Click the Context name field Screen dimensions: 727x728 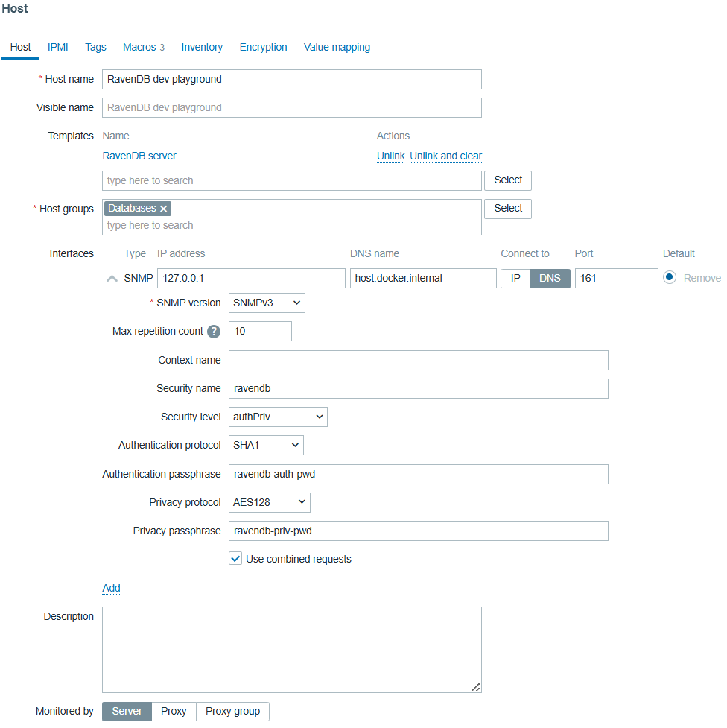pyautogui.click(x=419, y=361)
